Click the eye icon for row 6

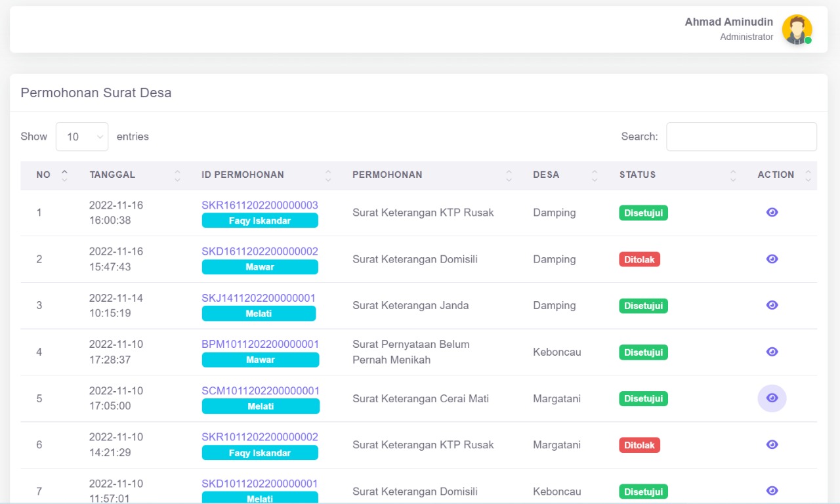772,444
